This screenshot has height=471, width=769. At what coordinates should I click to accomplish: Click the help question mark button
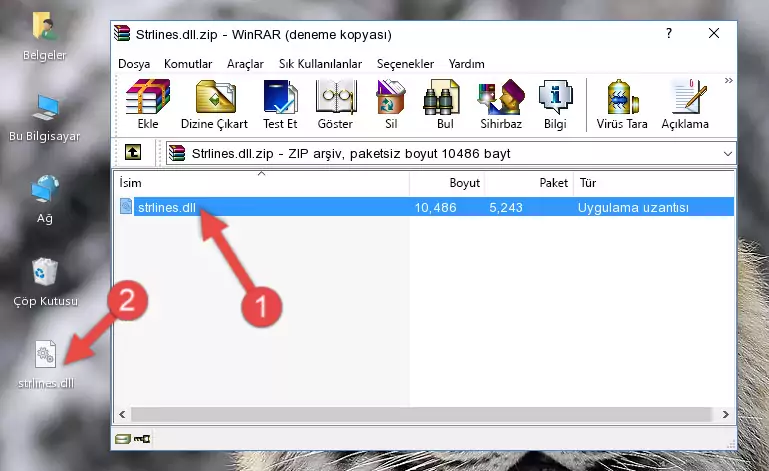pos(669,33)
